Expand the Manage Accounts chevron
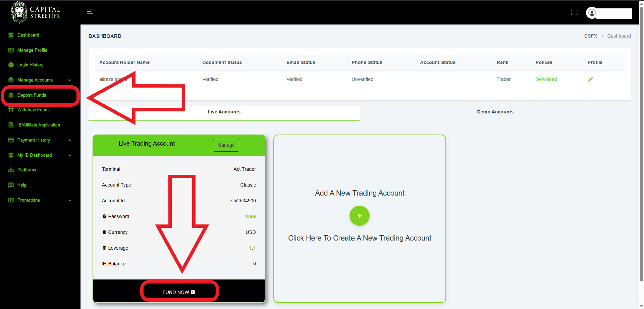Screen dimensions: 644x309 pyautogui.click(x=70, y=80)
